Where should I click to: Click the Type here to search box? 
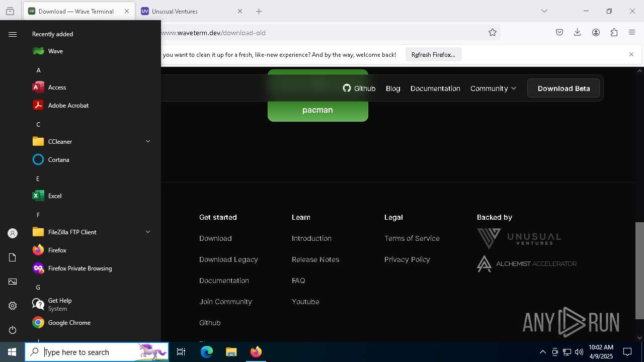coord(97,352)
